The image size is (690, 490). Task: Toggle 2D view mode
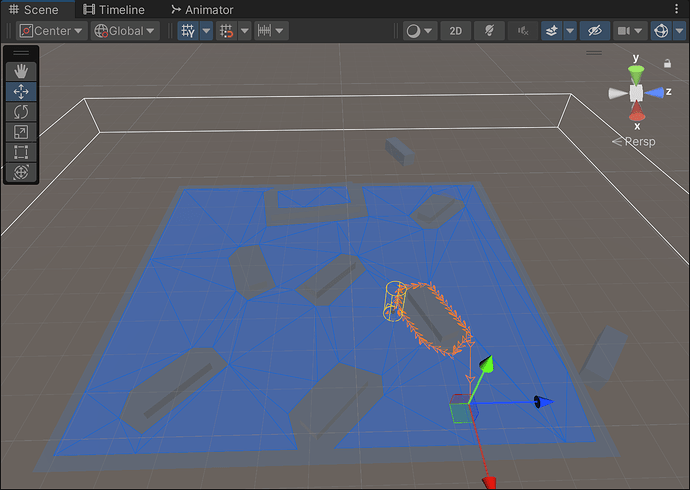tap(456, 31)
